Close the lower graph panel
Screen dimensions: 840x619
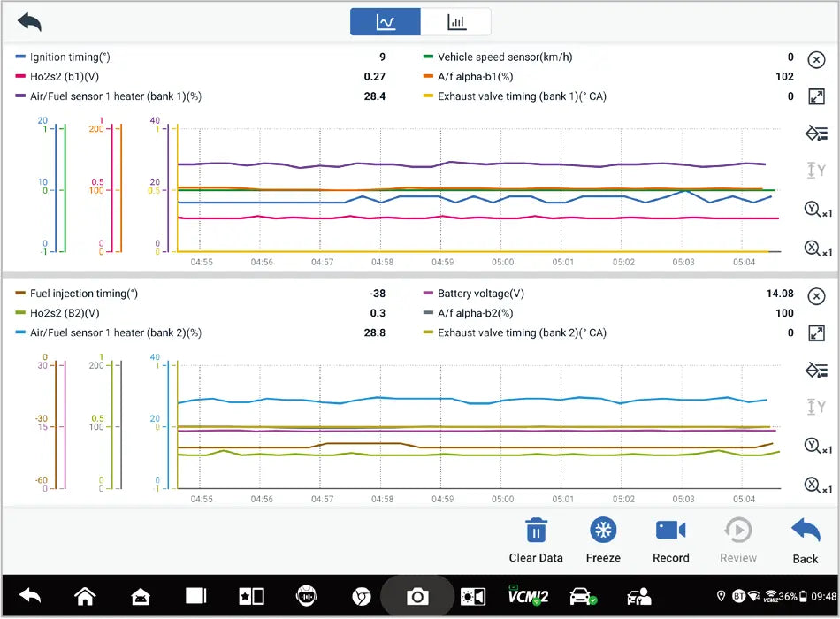point(816,296)
